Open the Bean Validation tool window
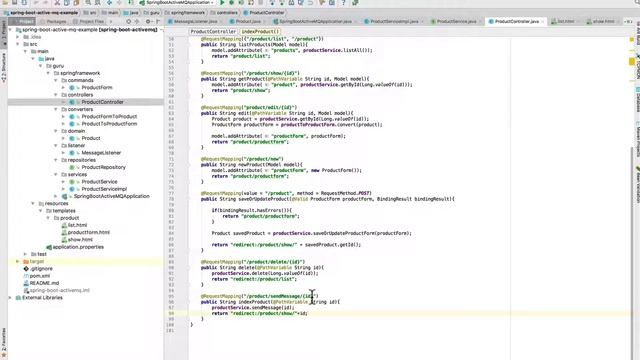The width and height of the screenshot is (640, 360). tap(637, 184)
